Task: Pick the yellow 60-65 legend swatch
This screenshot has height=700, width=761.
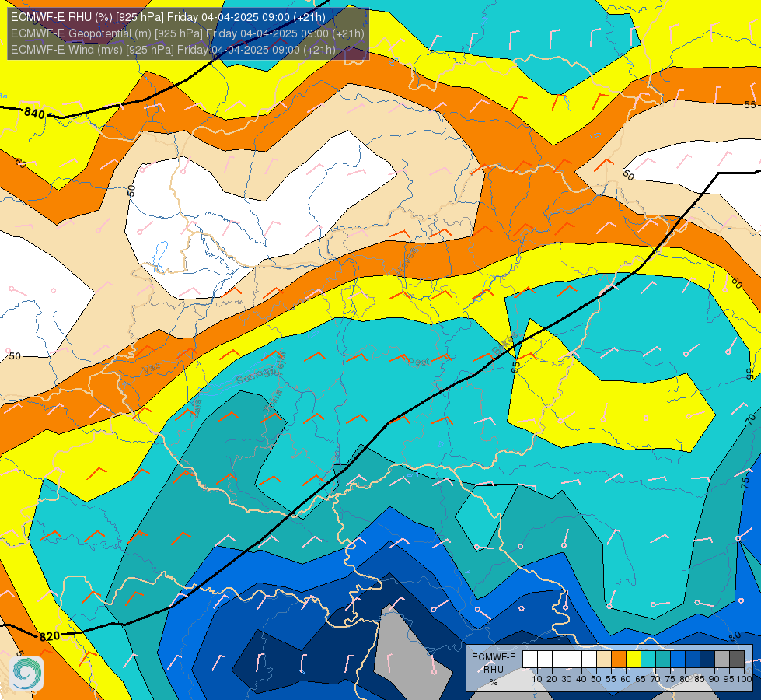Action: pyautogui.click(x=634, y=659)
